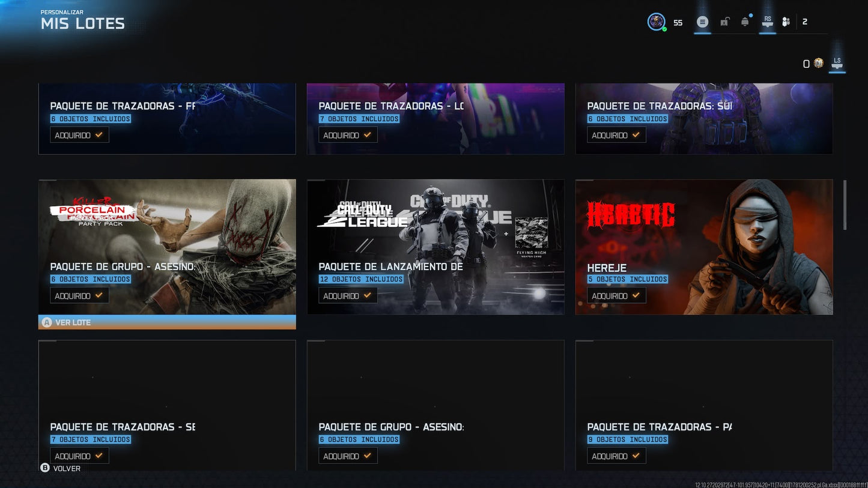Click the 5 Objetos Incluidos label
Screen dimensions: 868x488
(x=628, y=279)
